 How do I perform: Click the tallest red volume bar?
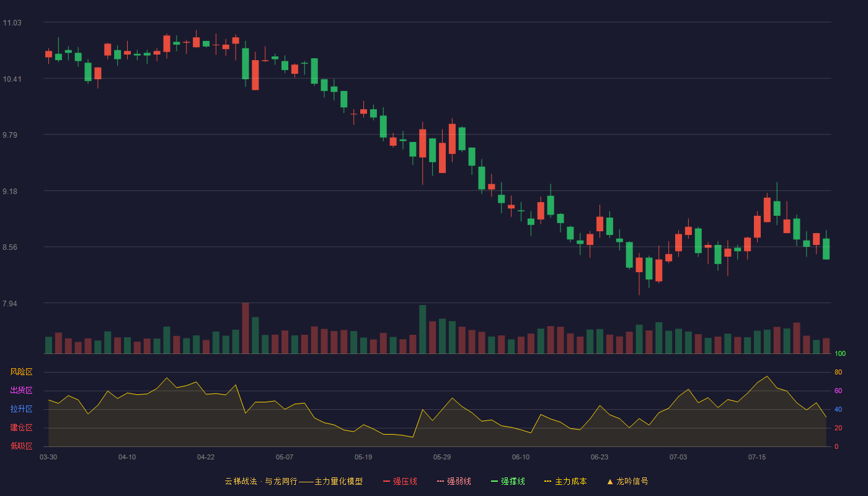[x=246, y=329]
